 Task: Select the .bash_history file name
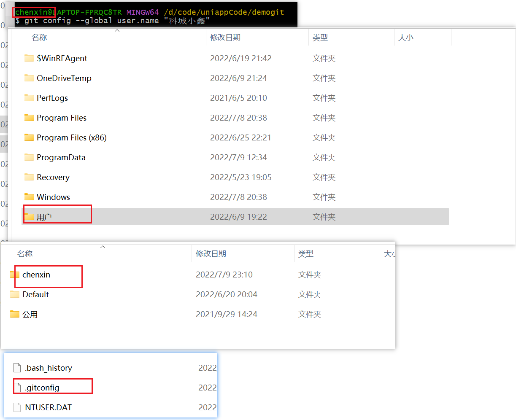[49, 368]
